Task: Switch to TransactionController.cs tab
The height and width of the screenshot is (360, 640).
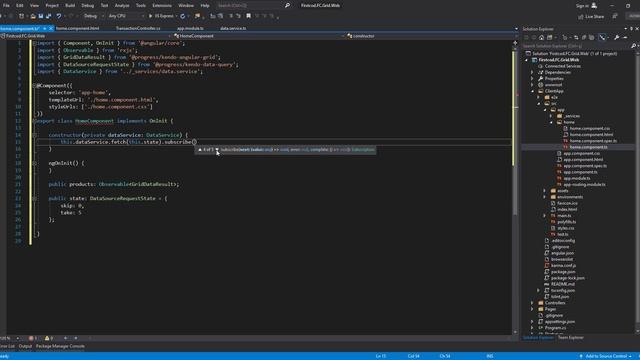Action: pyautogui.click(x=138, y=28)
